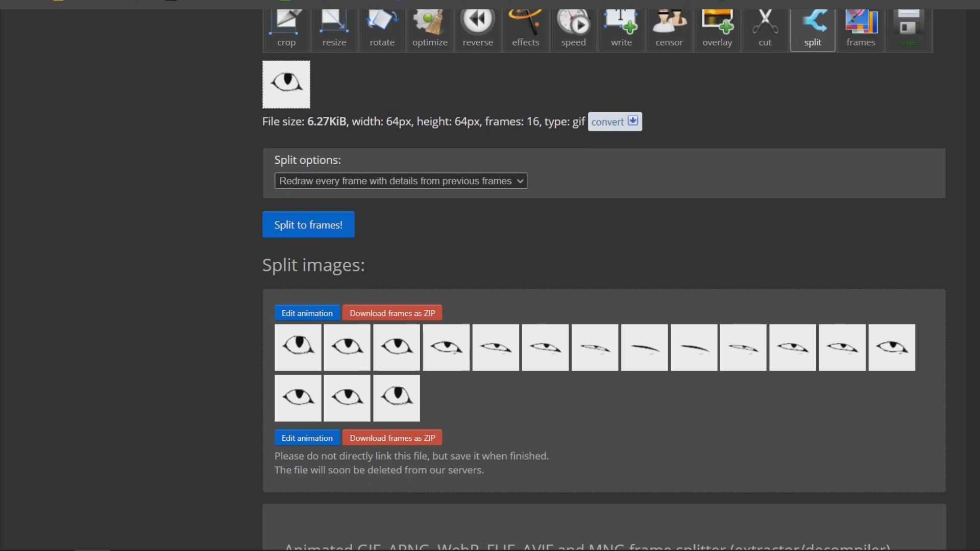This screenshot has width=980, height=551.
Task: Open the resize tool
Action: (334, 30)
